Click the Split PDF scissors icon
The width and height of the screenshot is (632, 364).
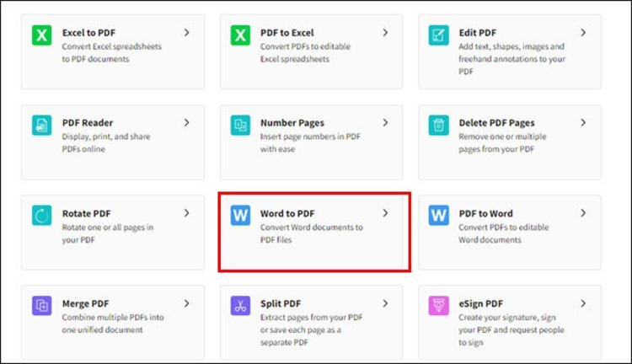coord(240,306)
